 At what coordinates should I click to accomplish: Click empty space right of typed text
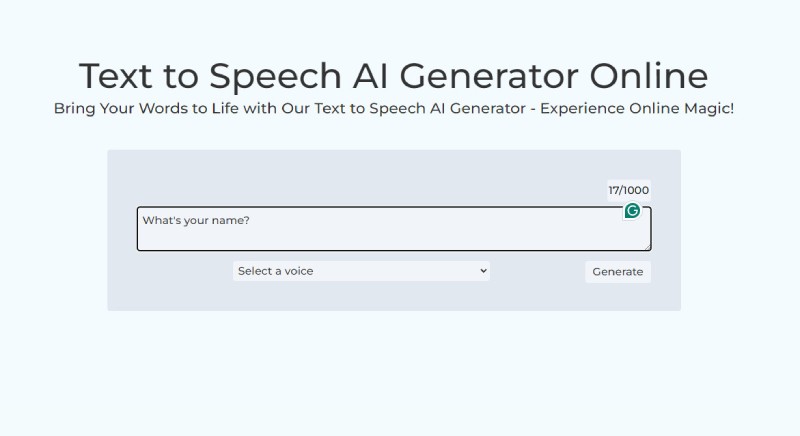click(430, 222)
